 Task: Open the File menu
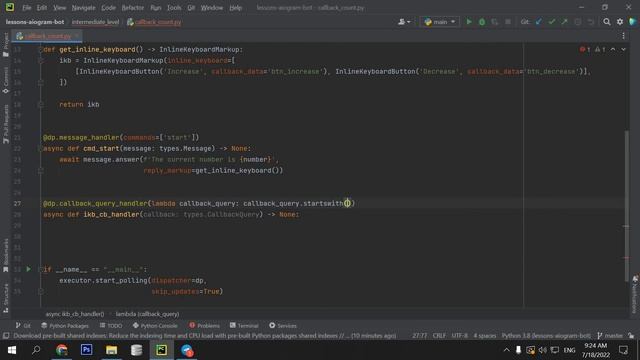[27, 8]
